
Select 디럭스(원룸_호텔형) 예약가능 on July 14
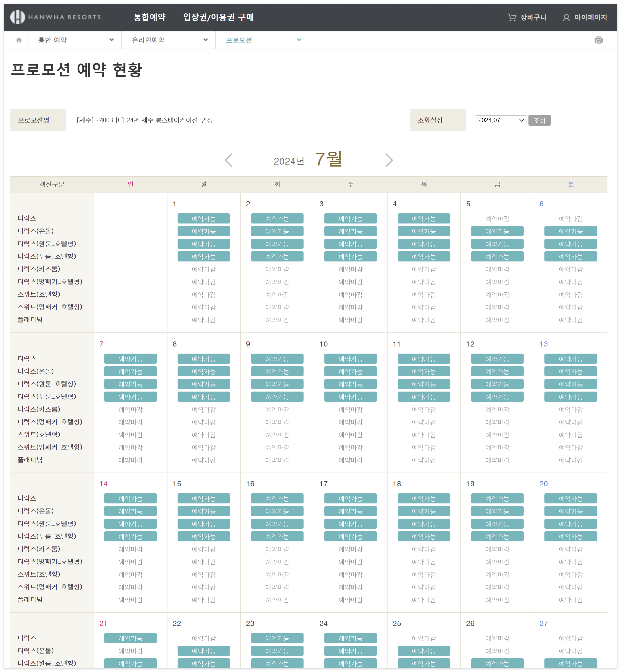pyautogui.click(x=130, y=524)
